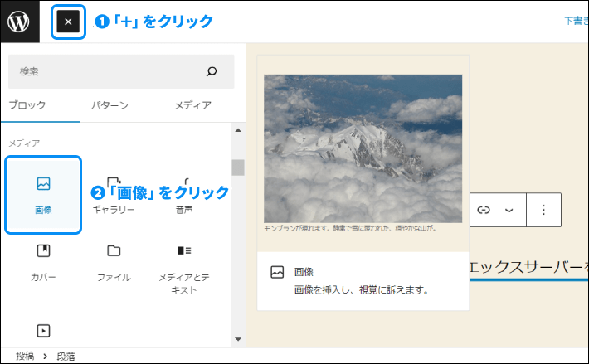Choose the カバー block

[x=43, y=261]
